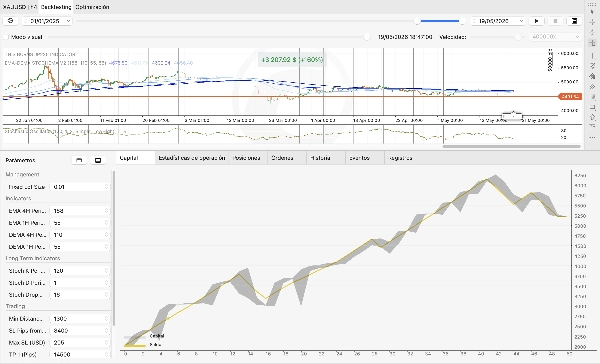Image resolution: width=600 pixels, height=364 pixels.
Task: Click the reset/refresh icon beside the start date
Action: [10, 21]
